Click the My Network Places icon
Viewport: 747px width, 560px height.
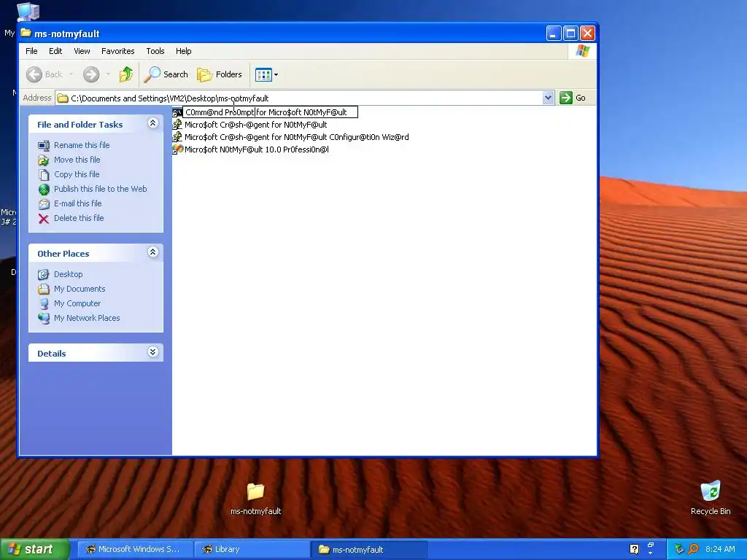[44, 318]
